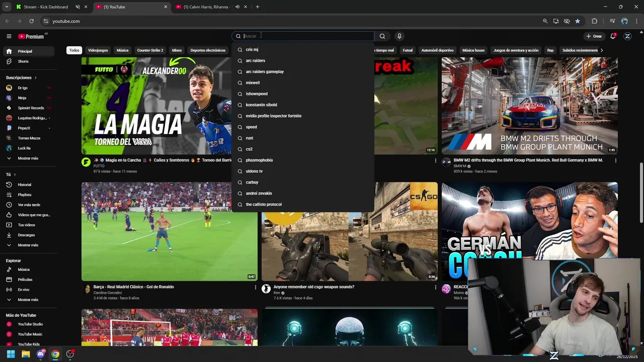644x362 pixels.
Task: Open File Explorer from taskbar
Action: coord(26,354)
